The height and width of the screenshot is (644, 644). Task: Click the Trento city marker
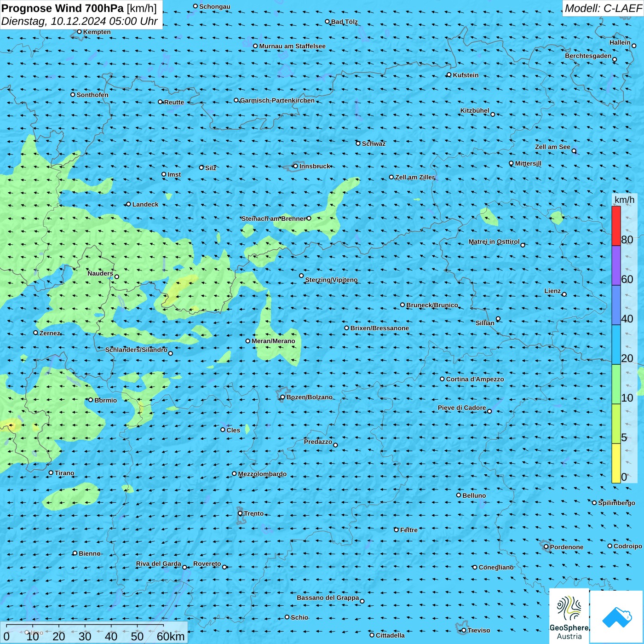coord(240,513)
